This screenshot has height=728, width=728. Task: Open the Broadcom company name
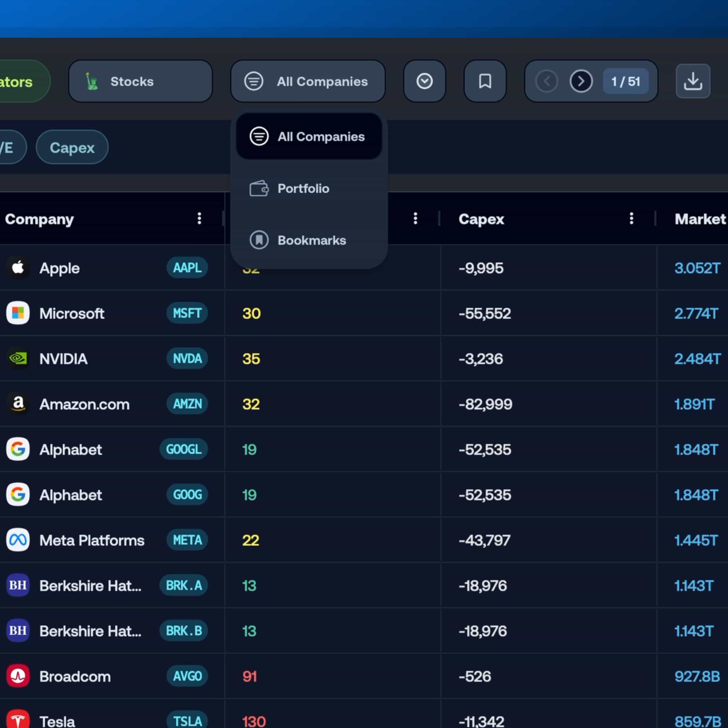click(x=75, y=676)
